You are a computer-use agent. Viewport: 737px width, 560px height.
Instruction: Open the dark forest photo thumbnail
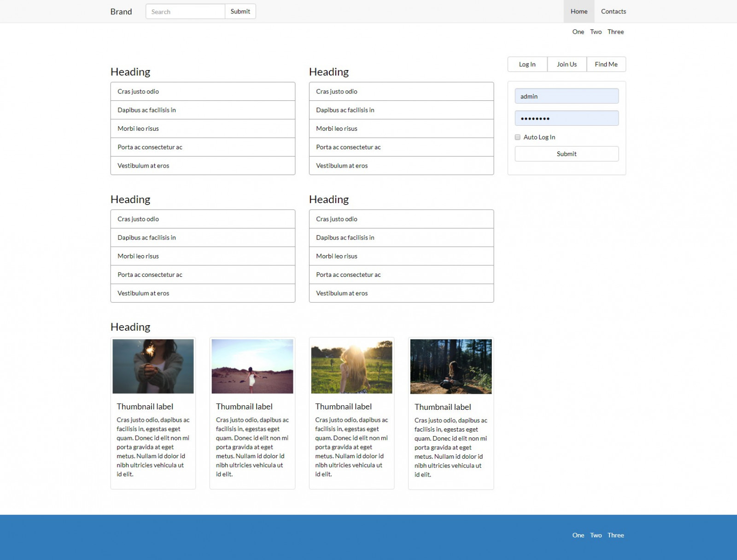pyautogui.click(x=450, y=367)
